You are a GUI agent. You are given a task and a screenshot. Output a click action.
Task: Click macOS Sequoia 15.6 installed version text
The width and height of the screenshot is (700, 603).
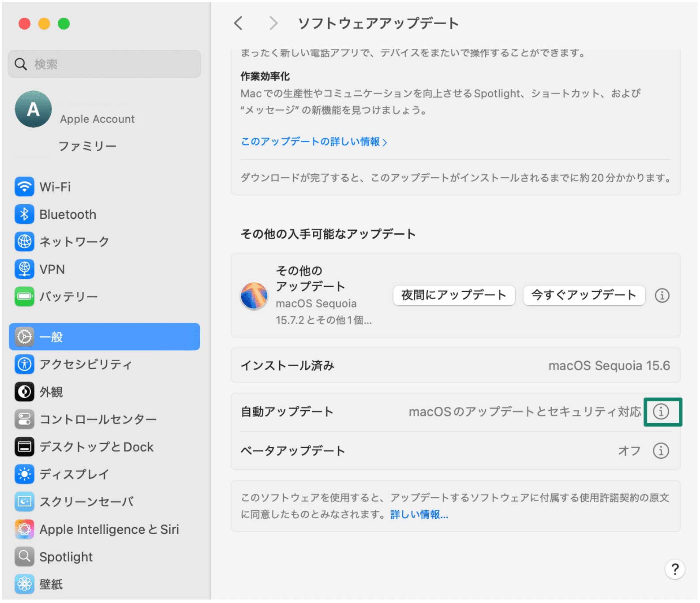tap(609, 366)
